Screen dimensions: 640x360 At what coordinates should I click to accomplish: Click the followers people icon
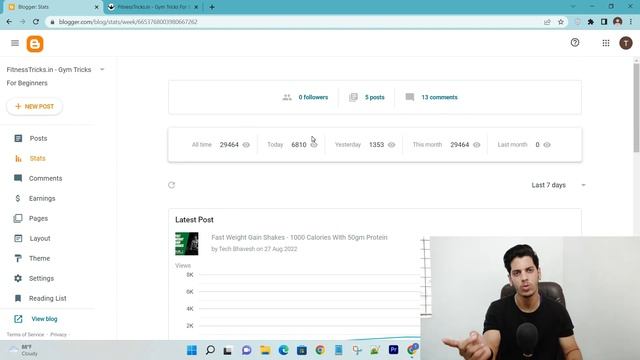(x=287, y=97)
